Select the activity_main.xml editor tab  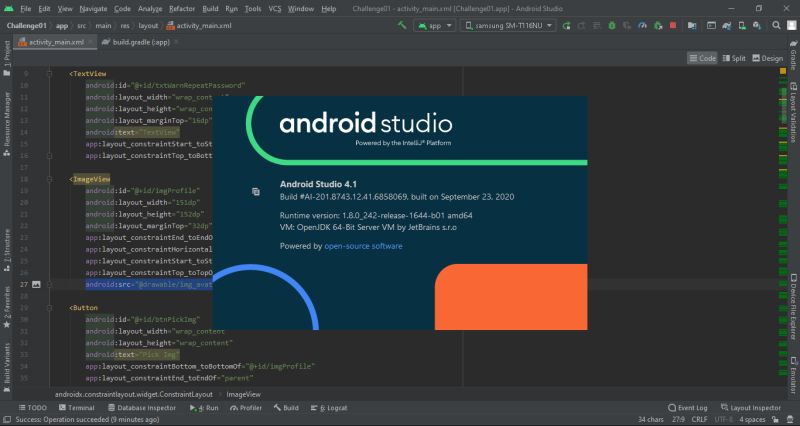click(x=55, y=42)
